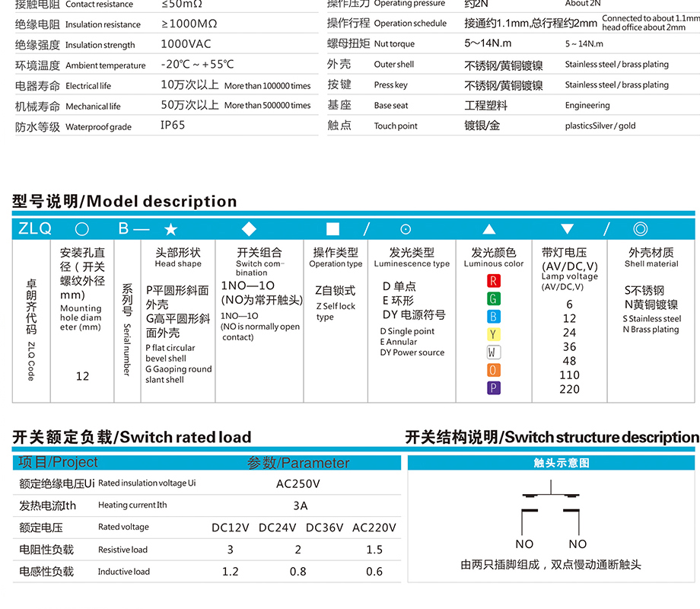The width and height of the screenshot is (700, 609).
Task: Click the "Inductive load" row label
Action: pyautogui.click(x=124, y=572)
